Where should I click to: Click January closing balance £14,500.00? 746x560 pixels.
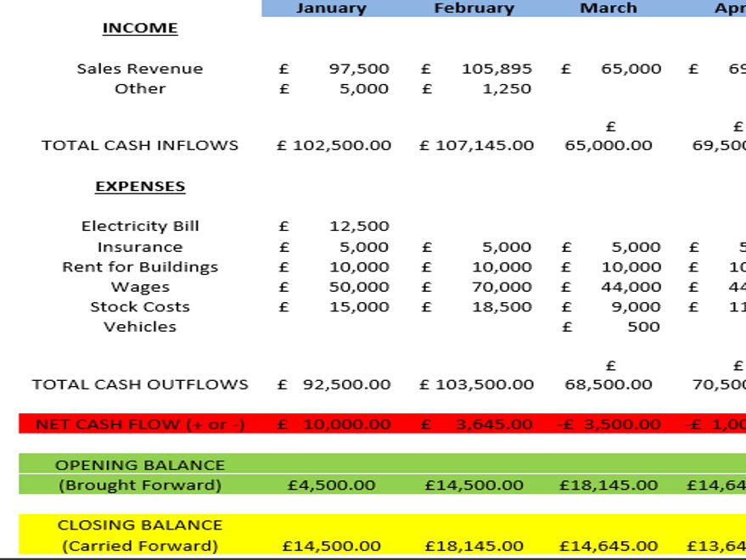pyautogui.click(x=332, y=546)
